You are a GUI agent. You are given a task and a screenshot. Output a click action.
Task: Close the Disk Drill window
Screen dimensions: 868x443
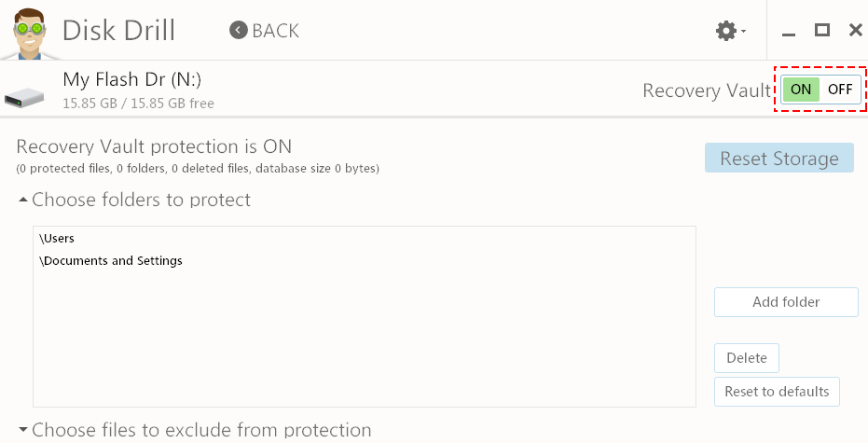click(x=855, y=31)
